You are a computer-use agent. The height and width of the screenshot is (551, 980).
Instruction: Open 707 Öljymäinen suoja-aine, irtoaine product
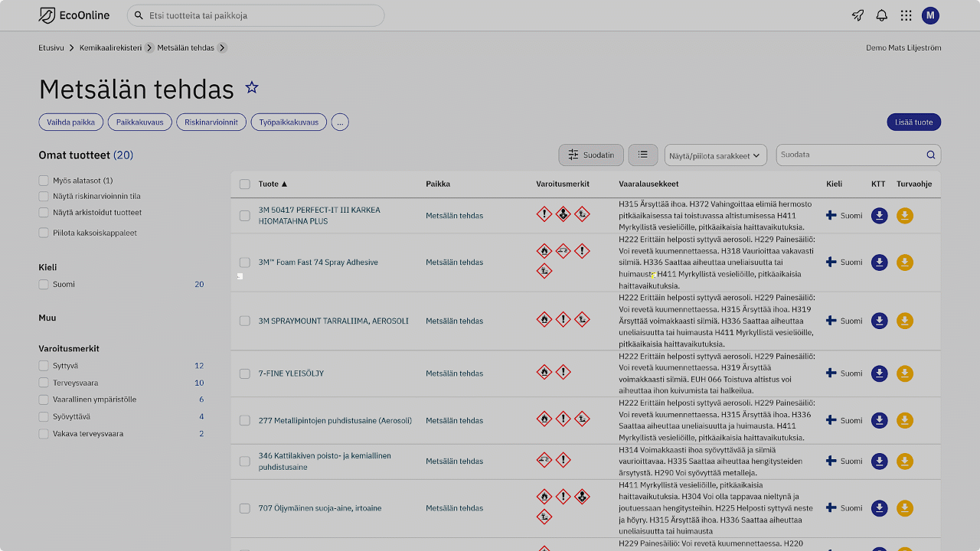pyautogui.click(x=320, y=508)
